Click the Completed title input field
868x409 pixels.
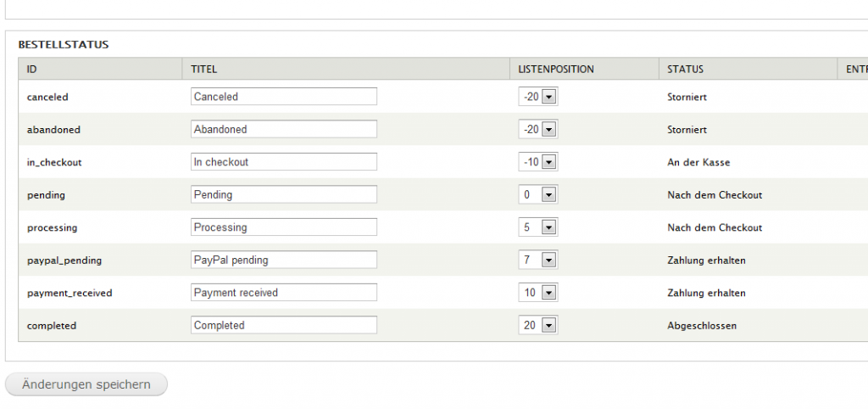point(284,326)
